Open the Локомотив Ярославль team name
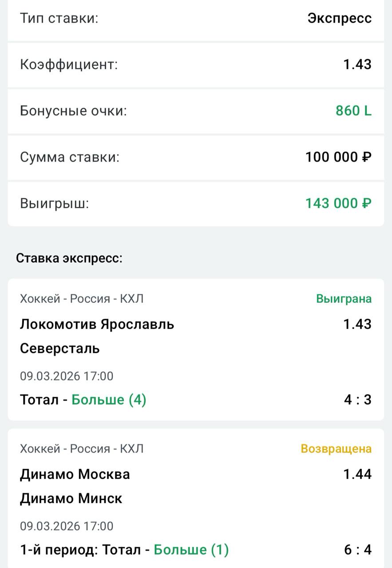Image resolution: width=392 pixels, height=568 pixels. click(97, 324)
